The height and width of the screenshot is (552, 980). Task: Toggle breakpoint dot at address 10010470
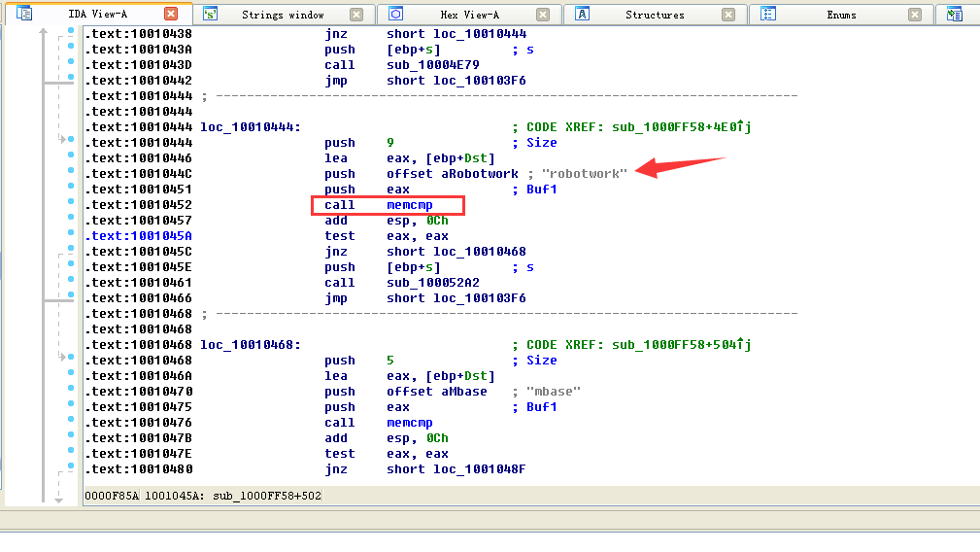coord(71,388)
